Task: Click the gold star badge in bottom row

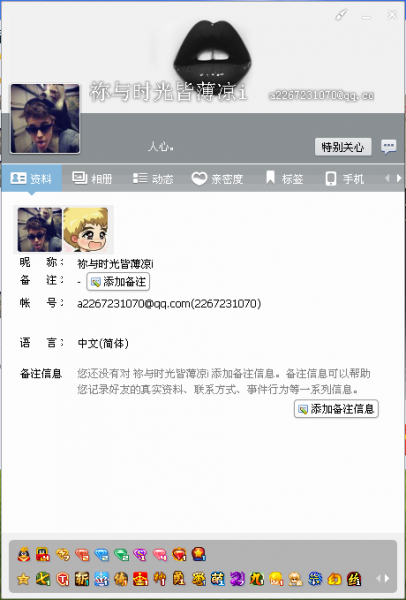Action: point(23,579)
